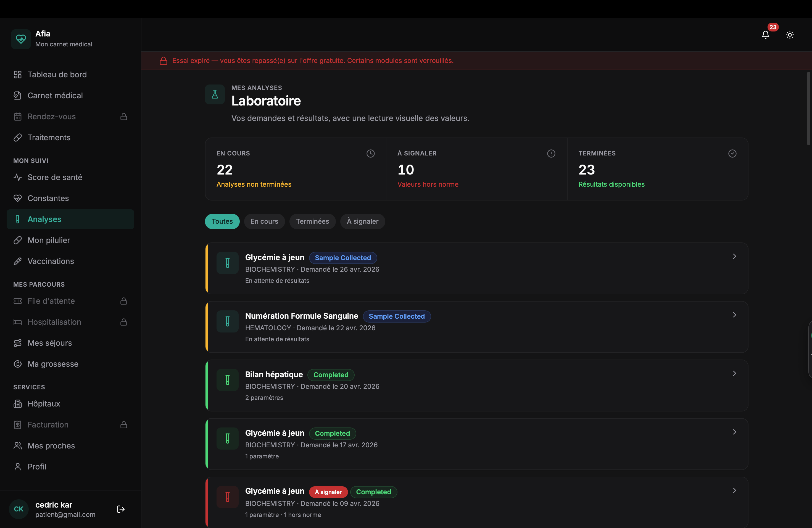Expand Numération Formule Sanguine chevron

pyautogui.click(x=735, y=315)
